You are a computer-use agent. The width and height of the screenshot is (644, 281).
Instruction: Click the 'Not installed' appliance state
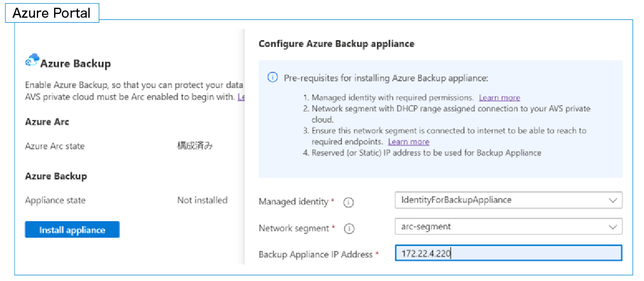(x=202, y=200)
